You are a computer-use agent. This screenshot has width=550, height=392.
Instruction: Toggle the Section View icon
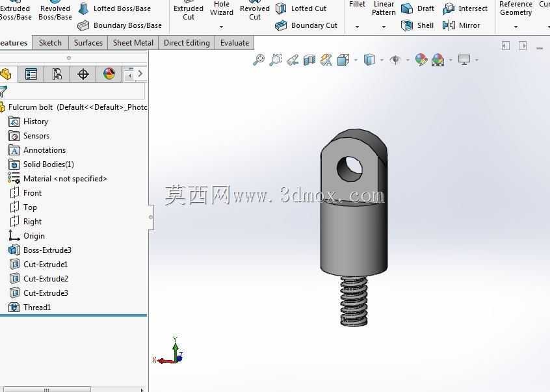(309, 60)
